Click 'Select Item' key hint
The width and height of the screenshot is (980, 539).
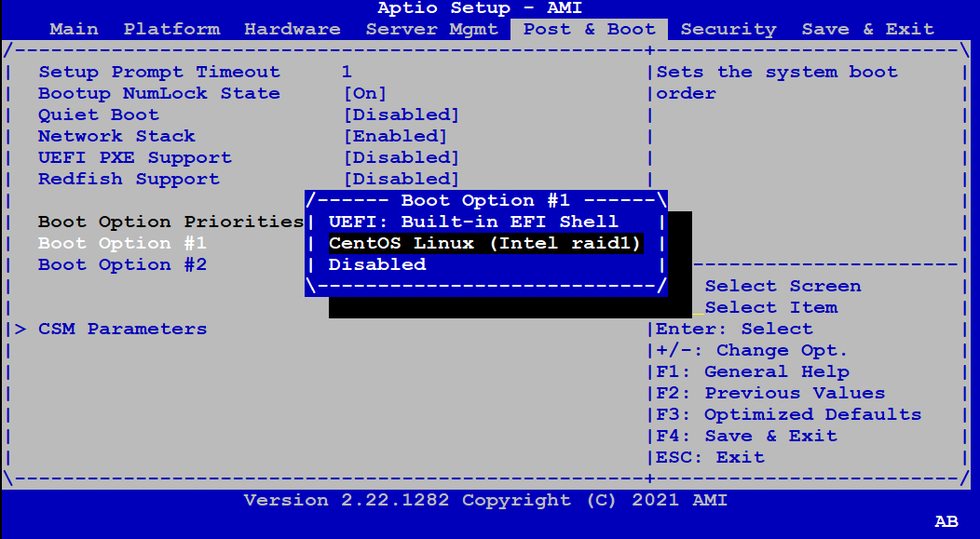pos(771,307)
